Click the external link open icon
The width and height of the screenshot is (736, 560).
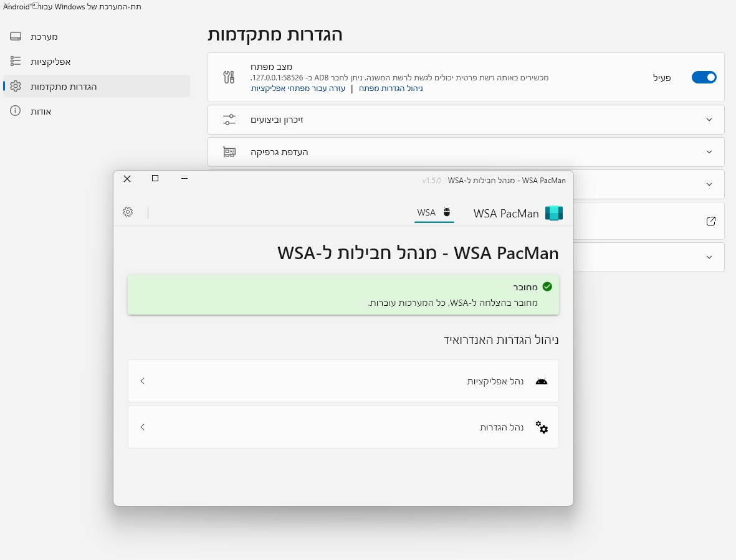[711, 221]
